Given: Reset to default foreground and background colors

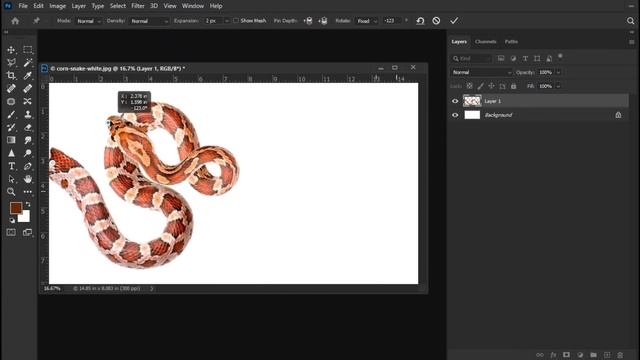Looking at the screenshot, I should (12, 220).
